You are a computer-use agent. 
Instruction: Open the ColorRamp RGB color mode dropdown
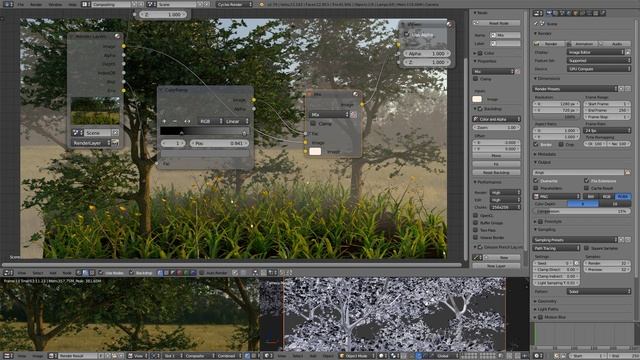[x=210, y=121]
